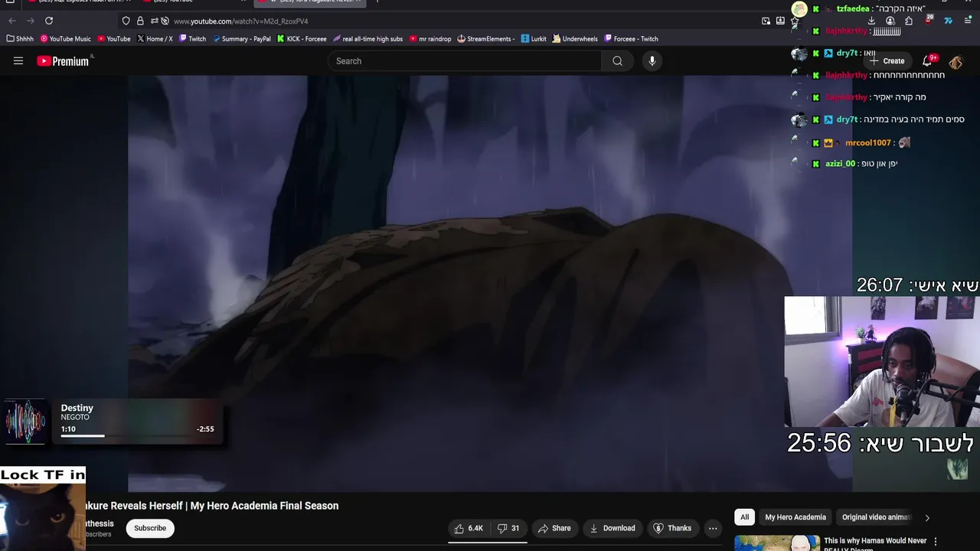Click the search magnifier button
This screenshot has width=980, height=551.
(617, 61)
